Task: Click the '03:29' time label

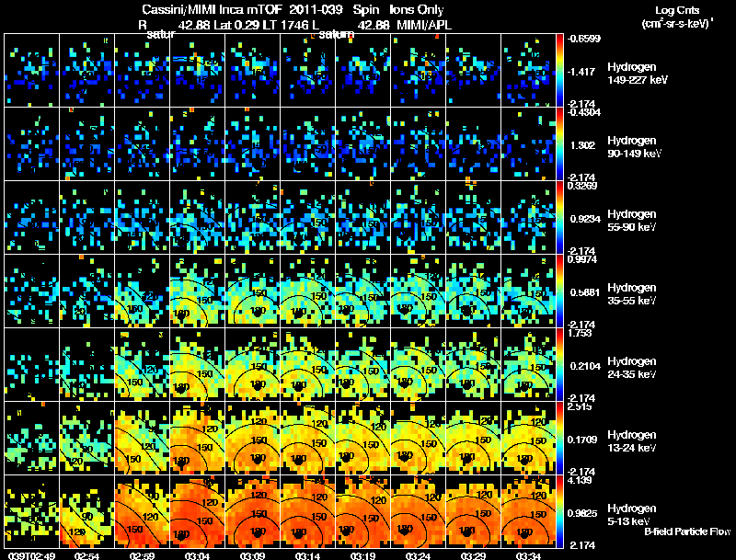Action: tap(473, 556)
